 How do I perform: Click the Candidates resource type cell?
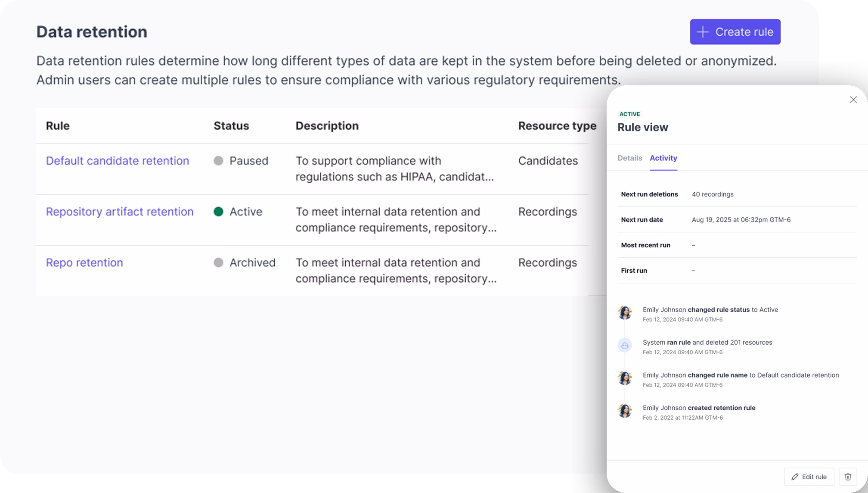(x=548, y=161)
